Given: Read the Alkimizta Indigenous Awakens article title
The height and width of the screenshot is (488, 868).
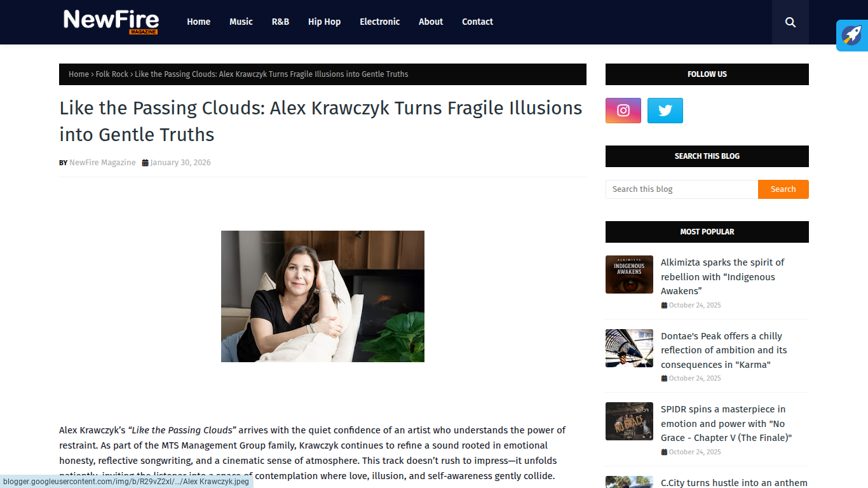Looking at the screenshot, I should tap(722, 276).
